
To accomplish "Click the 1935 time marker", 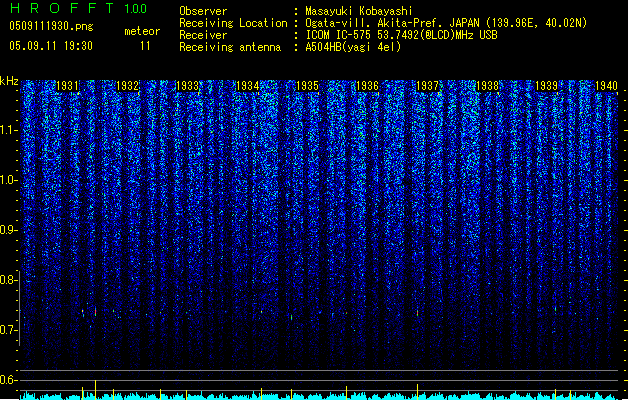I will tap(307, 86).
